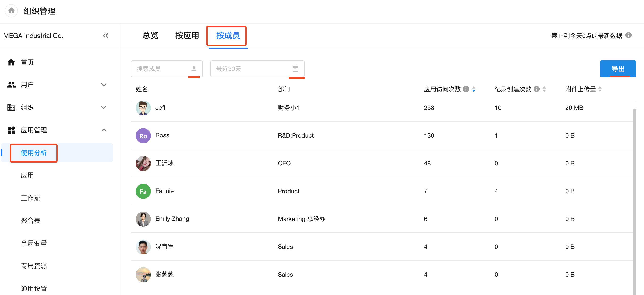This screenshot has width=644, height=295.
Task: Open 工作流 in the sidebar
Action: tap(30, 198)
